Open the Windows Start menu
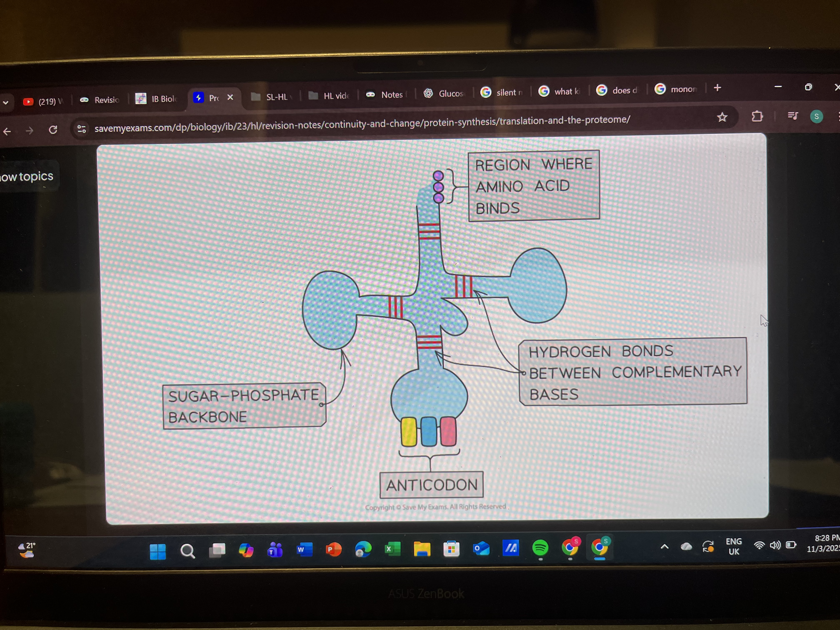 click(x=158, y=551)
